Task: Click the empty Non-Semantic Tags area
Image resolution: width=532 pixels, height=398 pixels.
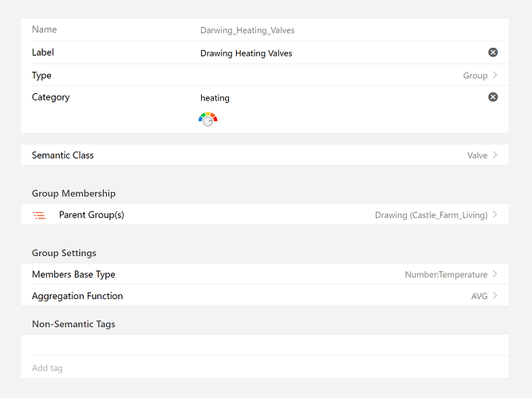Action: click(x=263, y=345)
